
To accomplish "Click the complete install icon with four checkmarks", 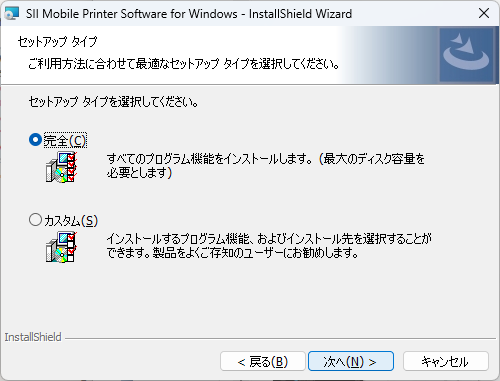I will (62, 167).
